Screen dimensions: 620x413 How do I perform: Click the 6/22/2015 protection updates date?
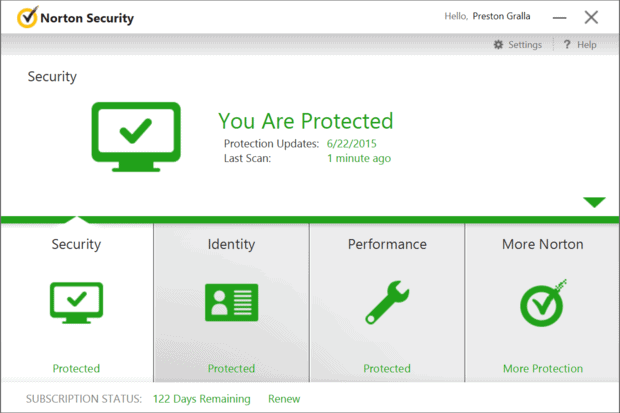(352, 144)
